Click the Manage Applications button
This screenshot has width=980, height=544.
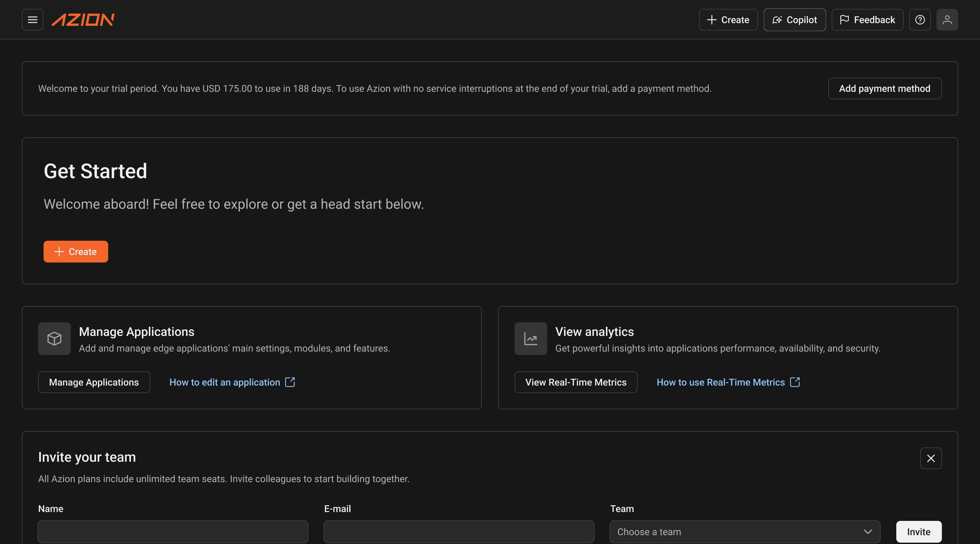pos(94,382)
